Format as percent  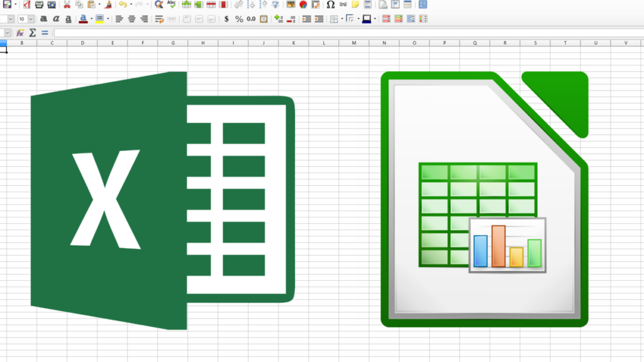tap(239, 19)
